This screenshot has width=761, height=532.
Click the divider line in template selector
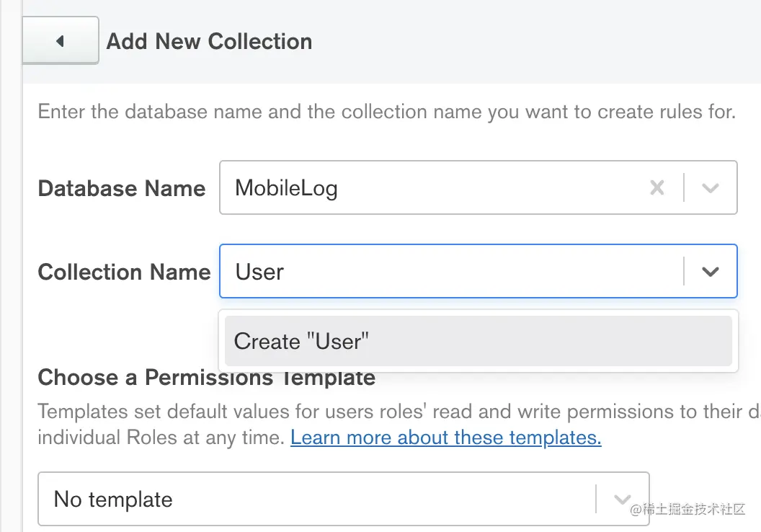tap(596, 500)
